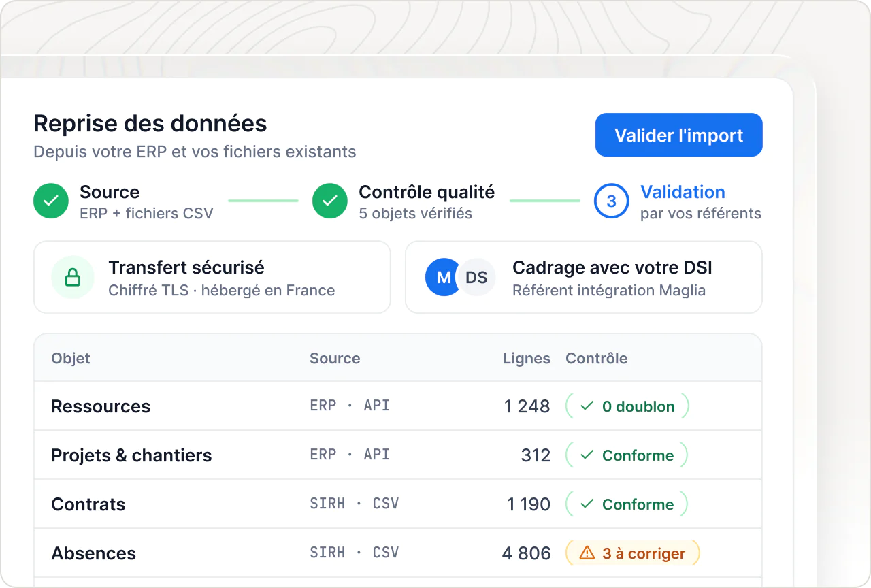The height and width of the screenshot is (588, 871).
Task: Select the Projets & chantiers row name
Action: pos(131,455)
